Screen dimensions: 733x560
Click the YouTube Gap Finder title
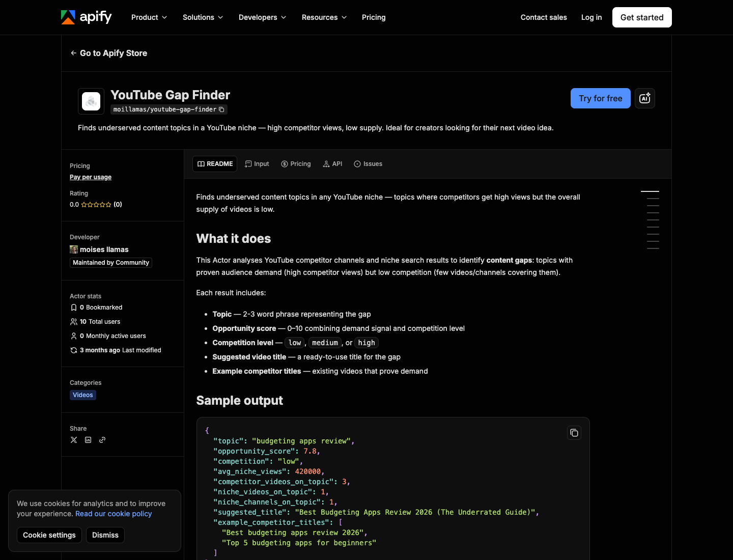tap(171, 95)
